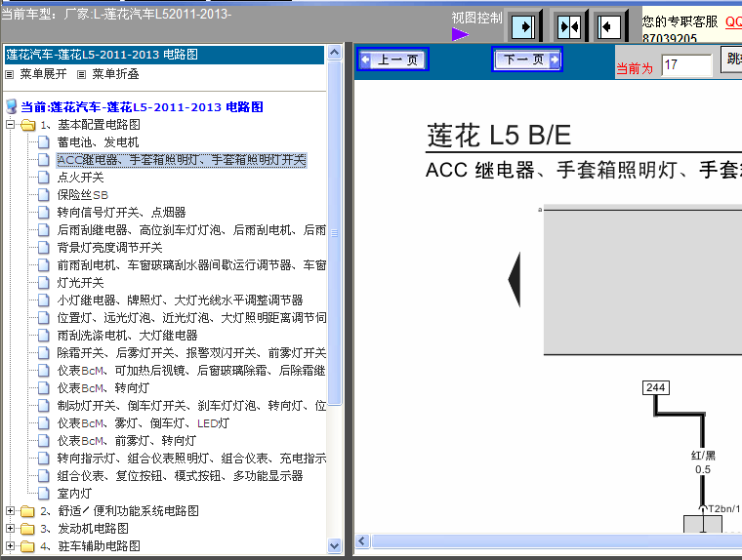
Task: Click the view control left-arrow-to-bar icon
Action: [x=609, y=26]
